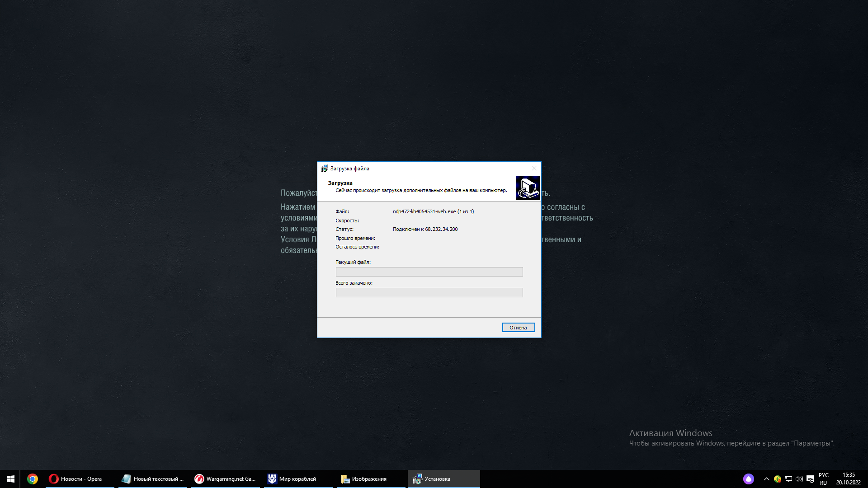
Task: Launch Google Chrome from the taskbar
Action: pyautogui.click(x=33, y=479)
